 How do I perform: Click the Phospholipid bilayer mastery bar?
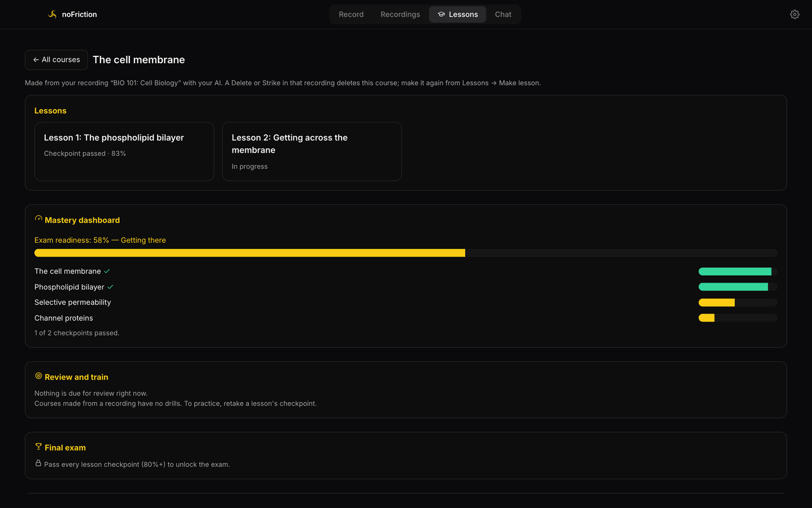point(738,287)
